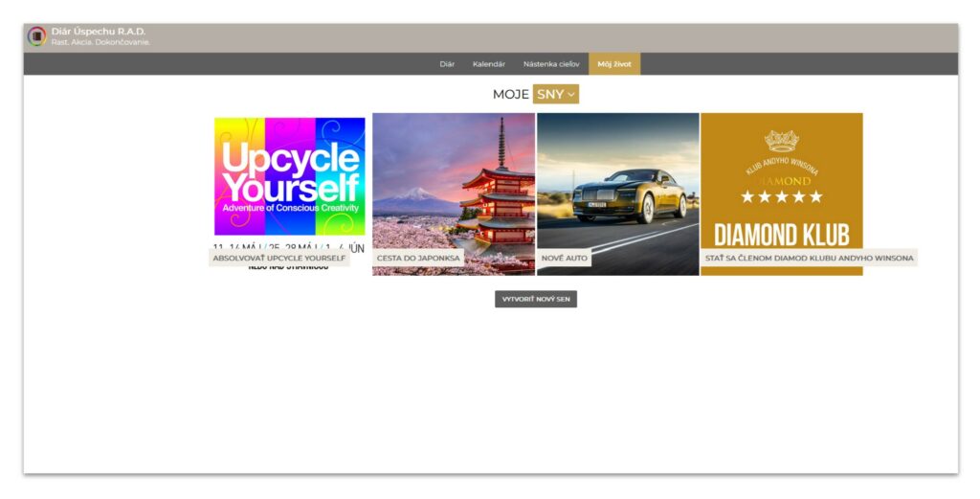The height and width of the screenshot is (499, 980).
Task: Click the Diár Úspechu R.A.D. title text
Action: tap(99, 32)
